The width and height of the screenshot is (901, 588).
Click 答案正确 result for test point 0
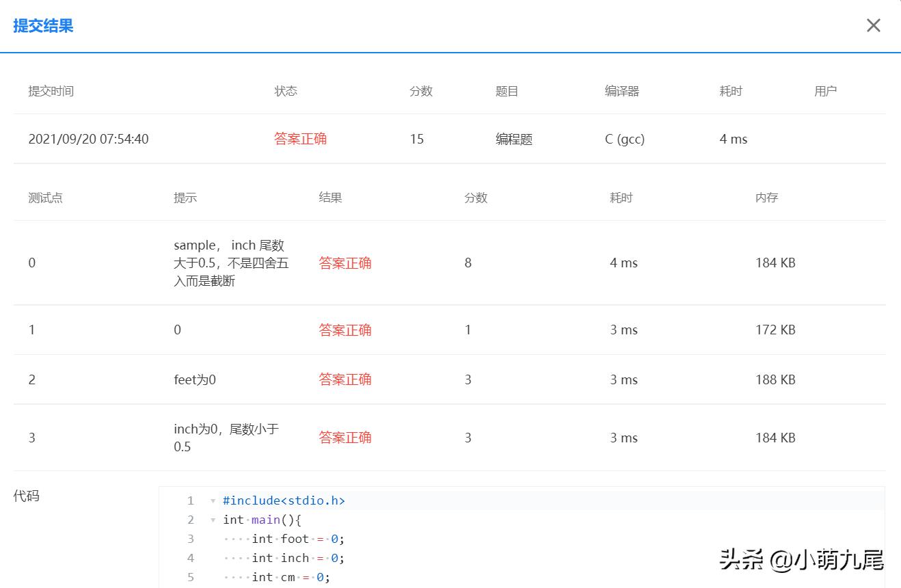[x=345, y=263]
